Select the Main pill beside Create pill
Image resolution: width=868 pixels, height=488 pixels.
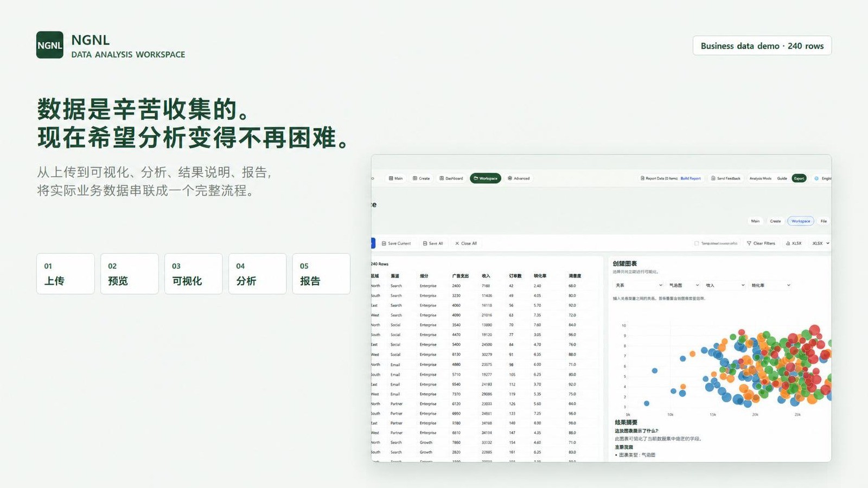click(755, 221)
